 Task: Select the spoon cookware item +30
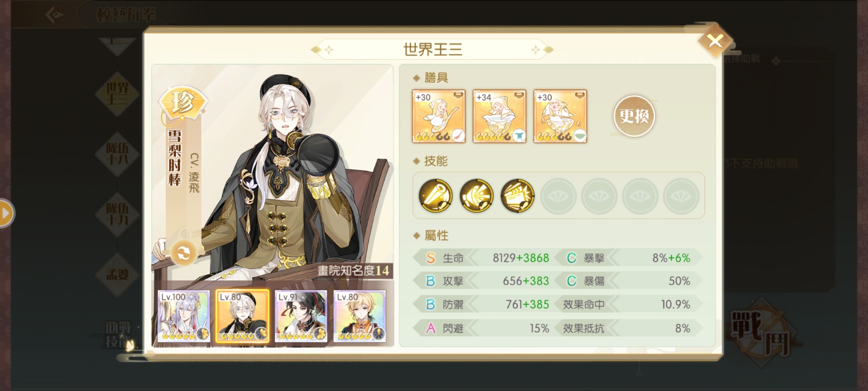coord(439,116)
